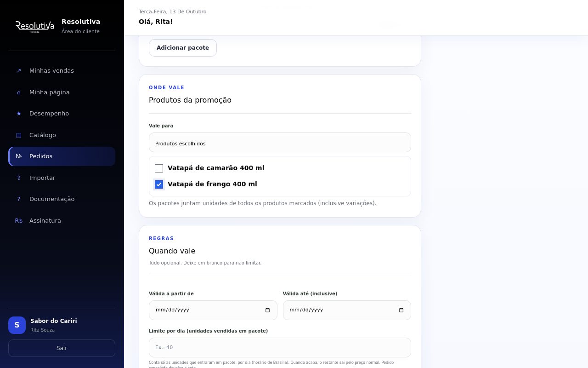Focus the Válida a partir de date field
The height and width of the screenshot is (368, 588).
coord(213,310)
